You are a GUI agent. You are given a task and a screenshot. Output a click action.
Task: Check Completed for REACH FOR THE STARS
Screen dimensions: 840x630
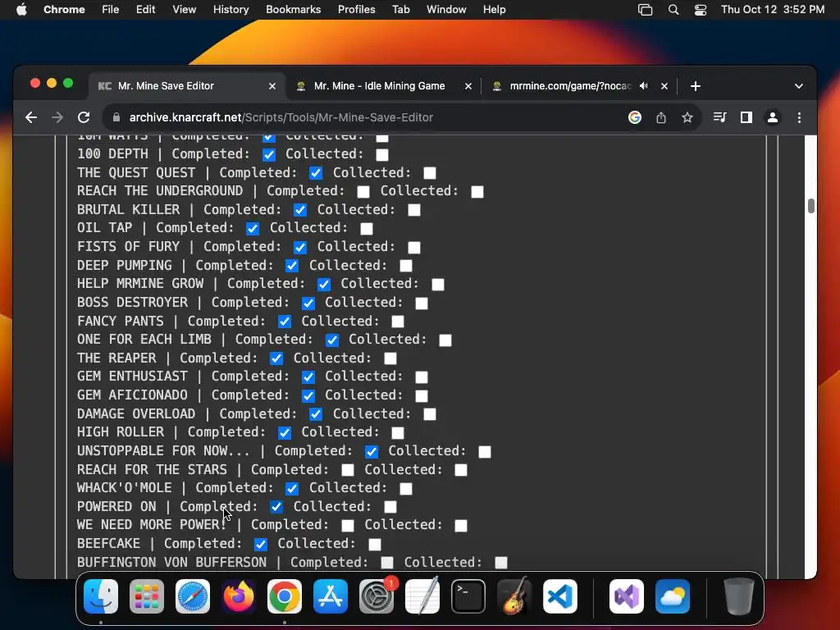[348, 470]
